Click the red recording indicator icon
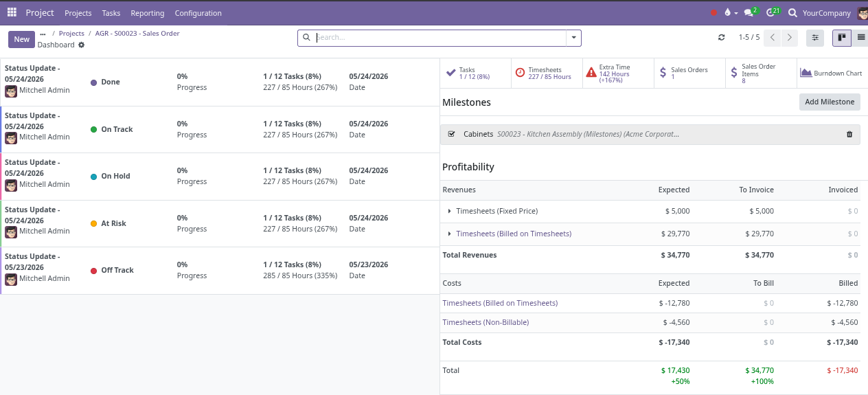Screen dimensions: 868x395 coord(713,13)
